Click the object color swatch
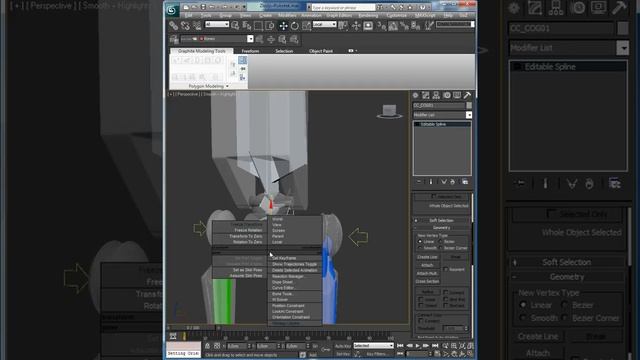Viewport: 640px width, 360px height. click(469, 105)
